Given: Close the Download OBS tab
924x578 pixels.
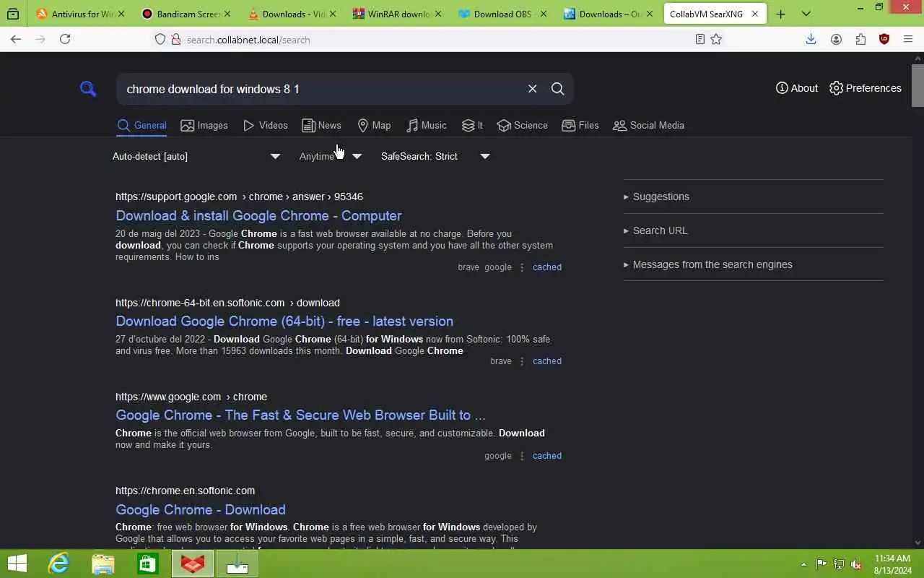Looking at the screenshot, I should coord(543,14).
